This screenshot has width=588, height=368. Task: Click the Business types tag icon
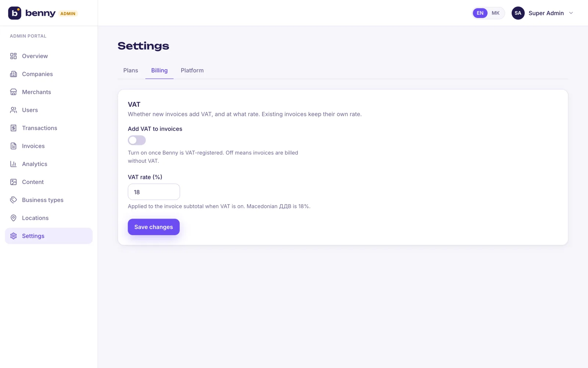[14, 200]
